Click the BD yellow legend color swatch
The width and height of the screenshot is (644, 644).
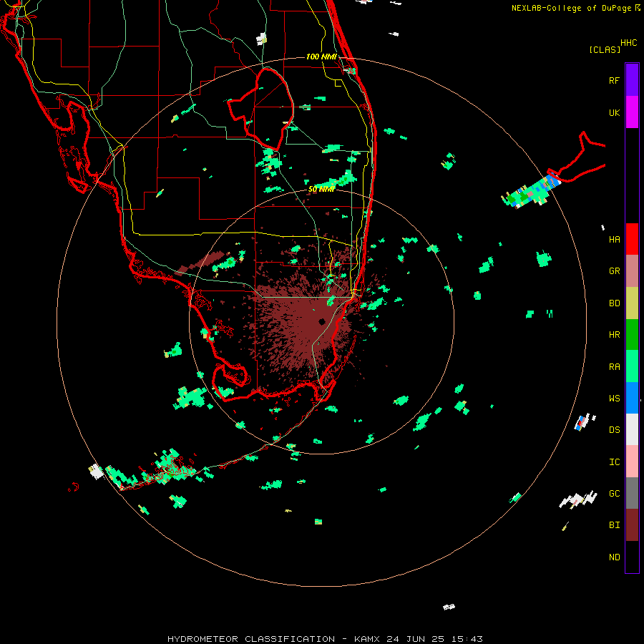coord(632,303)
